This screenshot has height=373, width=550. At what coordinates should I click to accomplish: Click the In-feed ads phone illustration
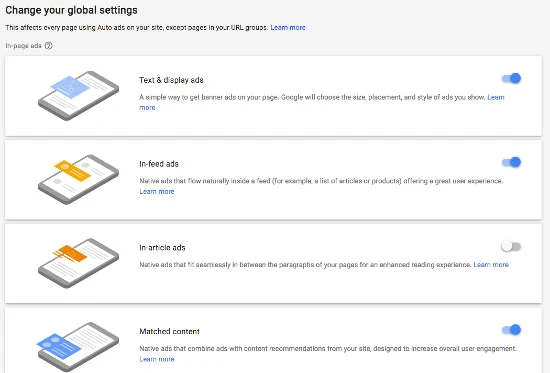click(x=78, y=179)
